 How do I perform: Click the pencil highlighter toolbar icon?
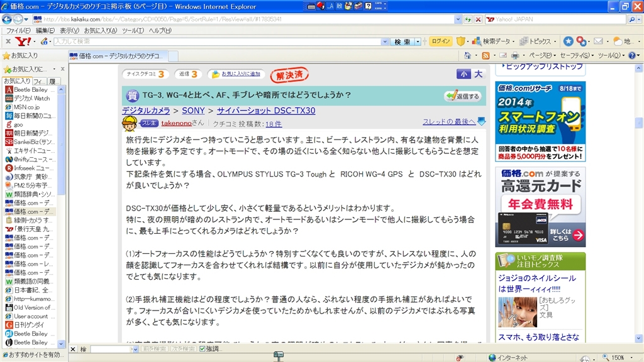(45, 41)
